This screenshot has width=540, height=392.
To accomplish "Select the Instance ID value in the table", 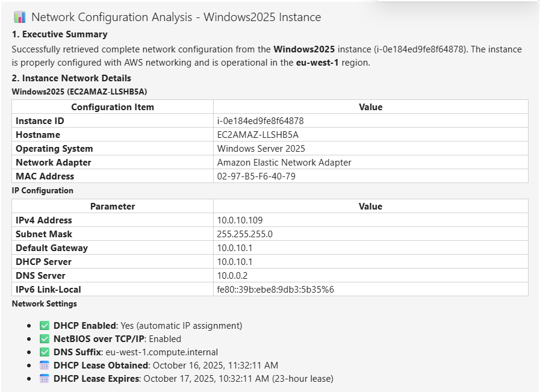I will click(x=260, y=121).
